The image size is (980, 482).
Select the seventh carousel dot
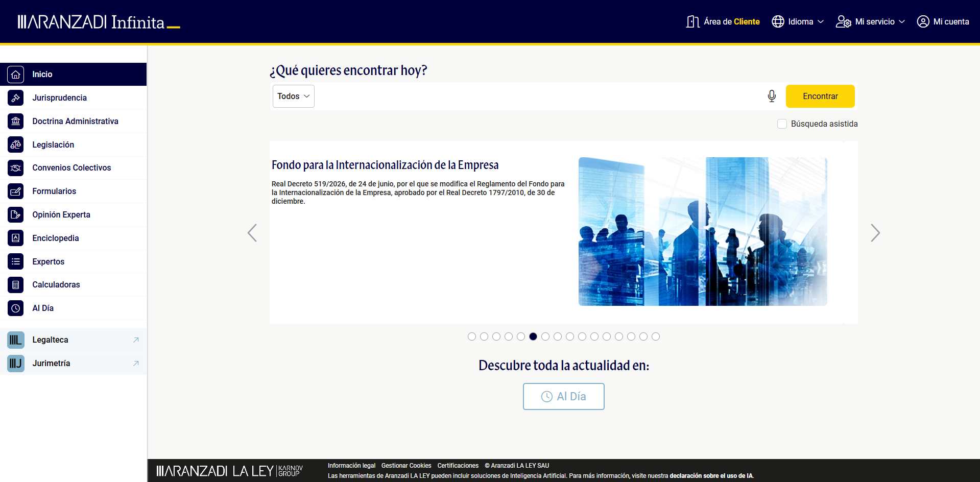(x=545, y=336)
